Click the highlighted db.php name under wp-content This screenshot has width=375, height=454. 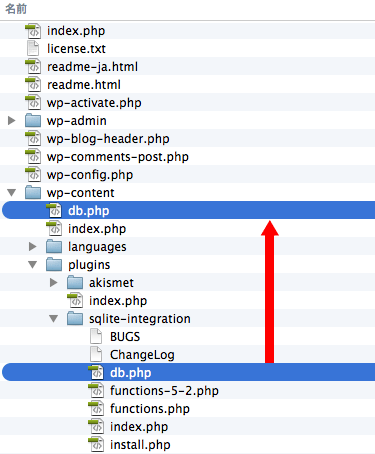coord(89,211)
